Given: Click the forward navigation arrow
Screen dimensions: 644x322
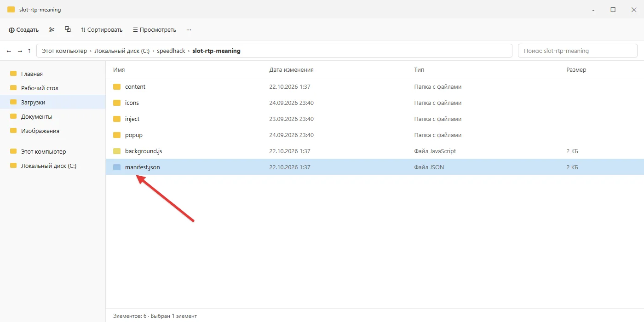Looking at the screenshot, I should point(19,51).
